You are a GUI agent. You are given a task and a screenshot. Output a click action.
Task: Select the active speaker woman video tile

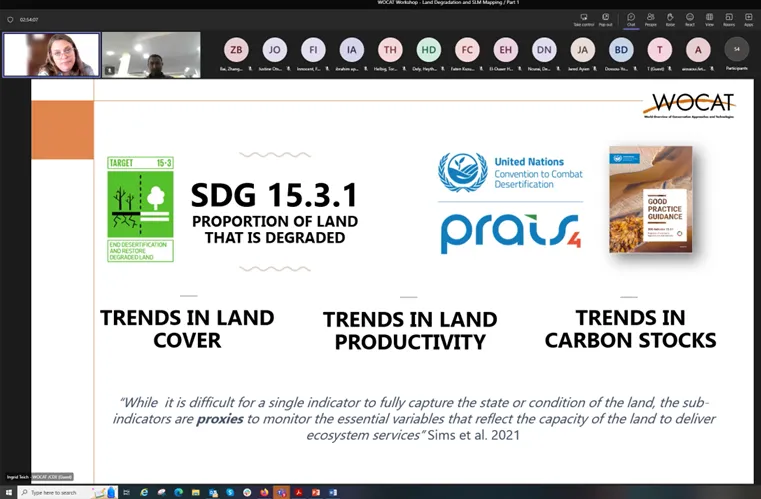[51, 54]
